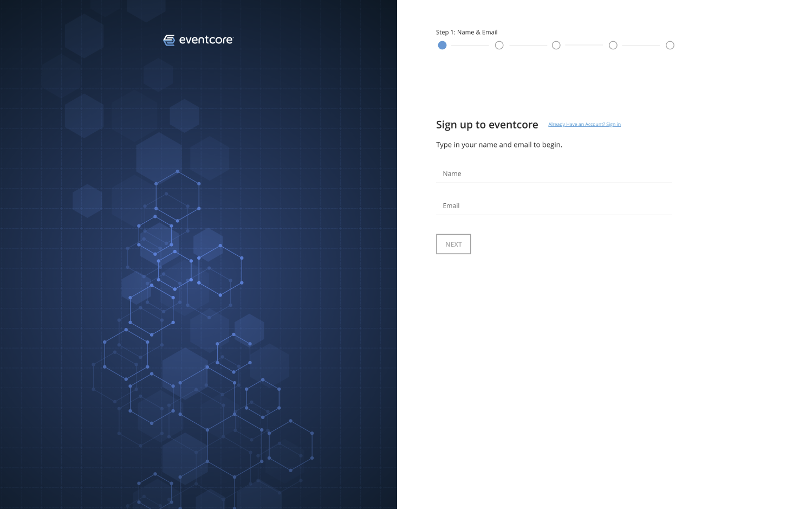
Task: Focus the Email input field
Action: pyautogui.click(x=554, y=206)
